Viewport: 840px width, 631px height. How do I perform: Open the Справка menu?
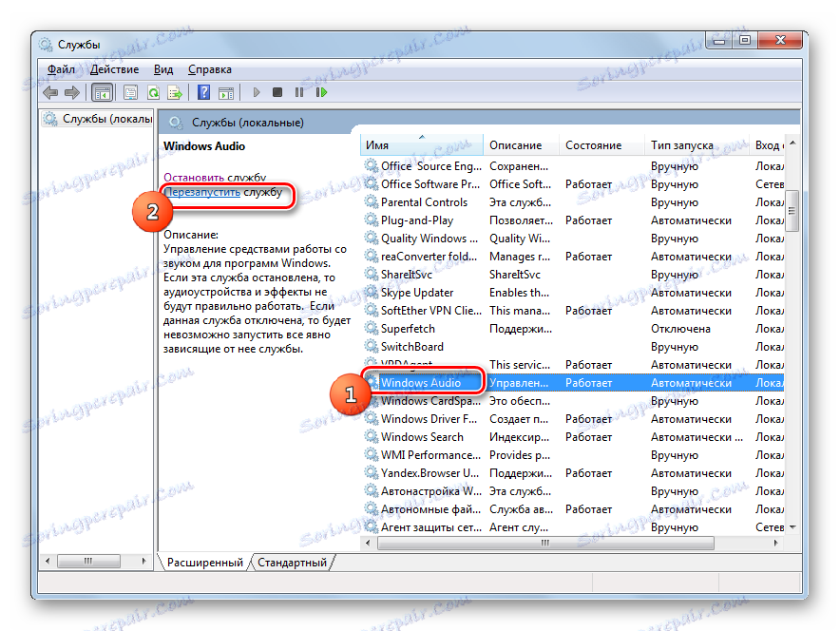[x=209, y=69]
